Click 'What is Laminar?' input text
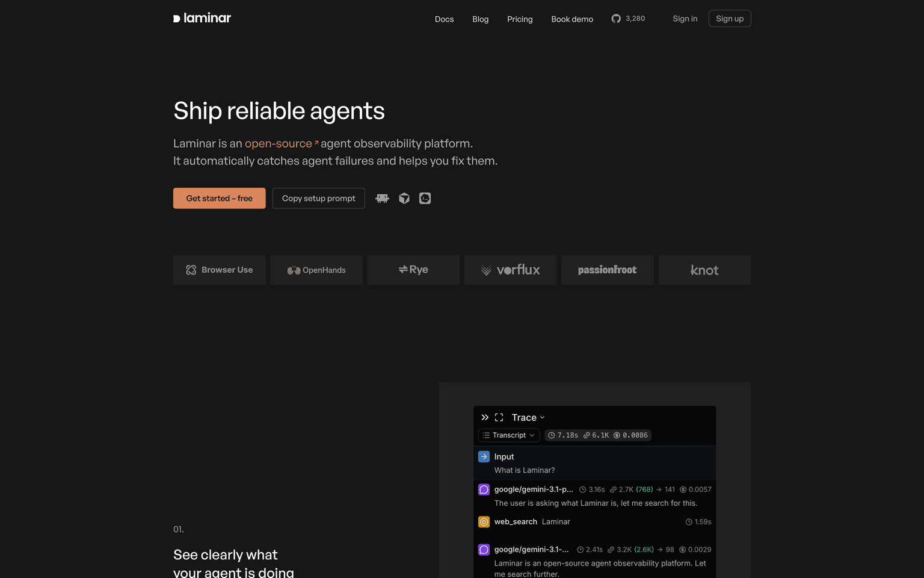This screenshot has height=578, width=924. pyautogui.click(x=525, y=470)
